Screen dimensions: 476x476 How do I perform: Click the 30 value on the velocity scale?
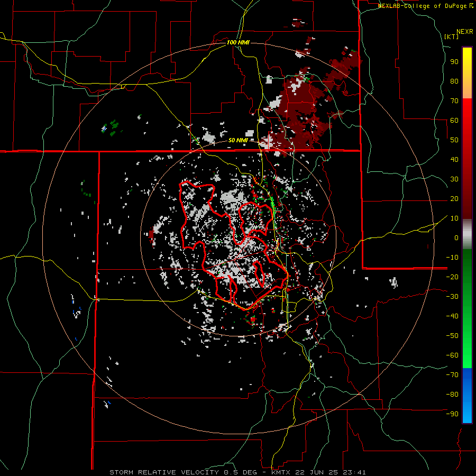tap(454, 179)
